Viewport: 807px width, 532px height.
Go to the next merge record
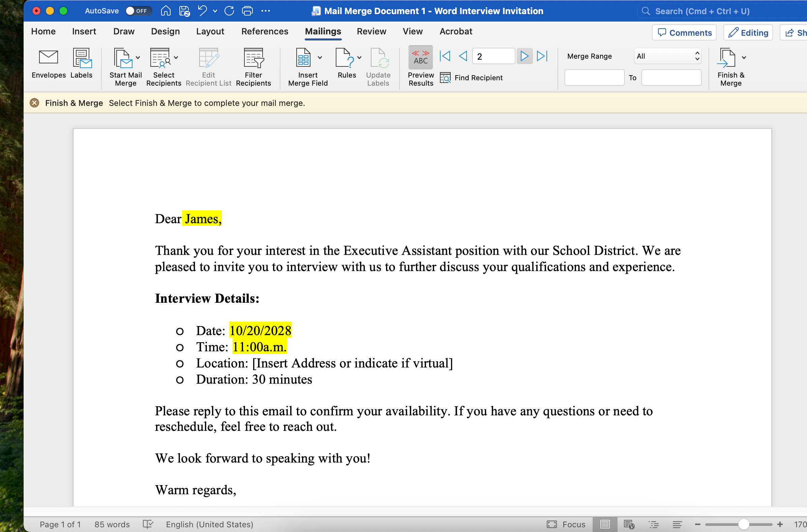(x=524, y=56)
